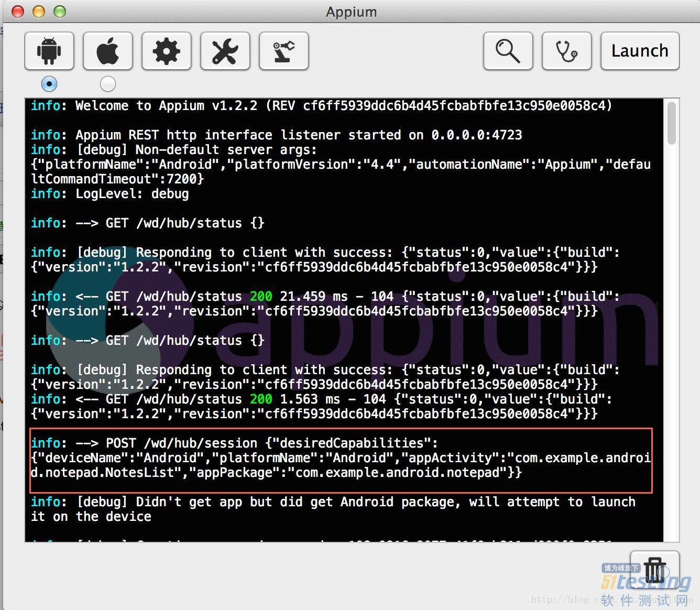
Task: Click the '21.459 ms' status response line
Action: 325,304
